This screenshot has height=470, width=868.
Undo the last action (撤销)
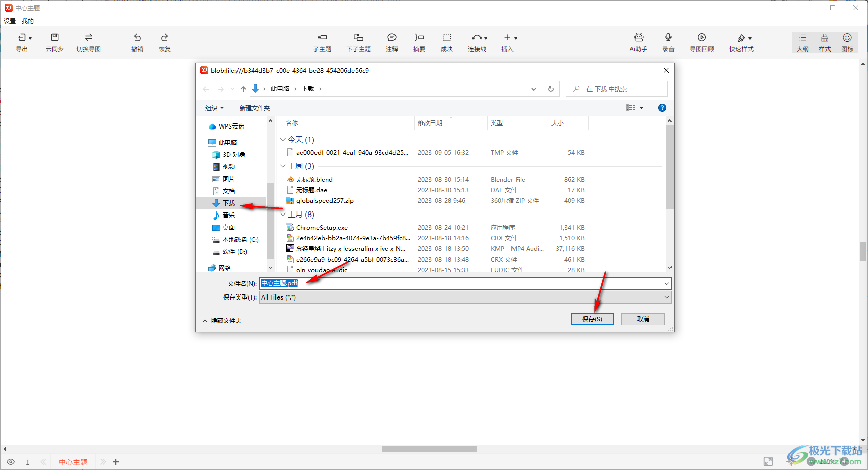coord(137,42)
